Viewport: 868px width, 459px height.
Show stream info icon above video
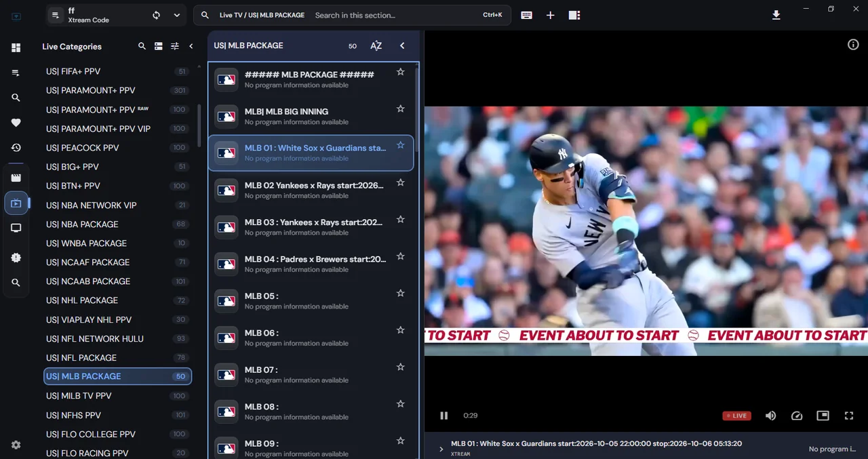(x=853, y=44)
